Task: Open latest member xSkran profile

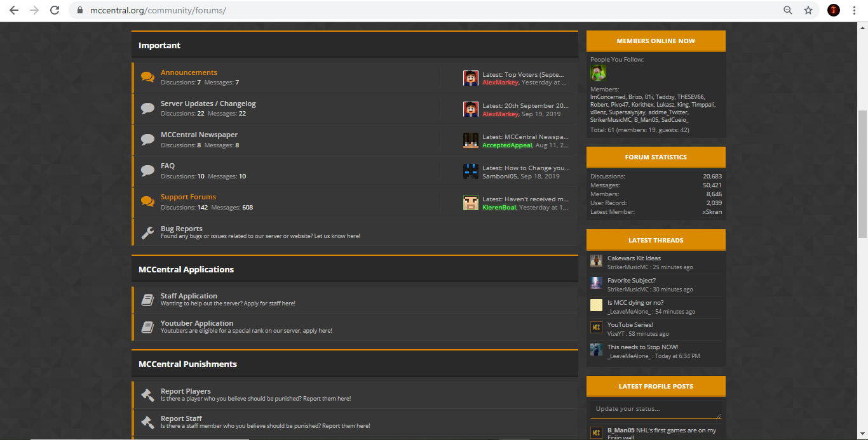Action: point(712,212)
